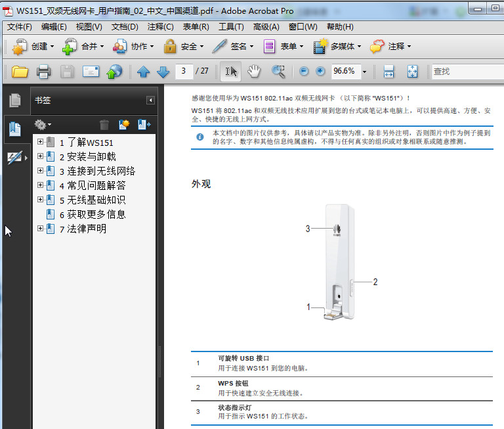Choose the marquee zoom tool
The height and width of the screenshot is (429, 504).
pos(278,72)
